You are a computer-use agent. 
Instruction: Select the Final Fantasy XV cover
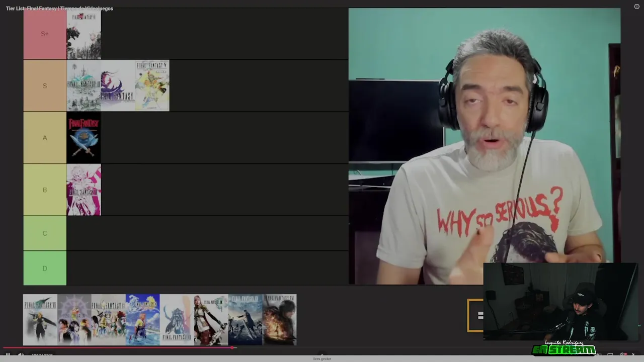pyautogui.click(x=246, y=320)
